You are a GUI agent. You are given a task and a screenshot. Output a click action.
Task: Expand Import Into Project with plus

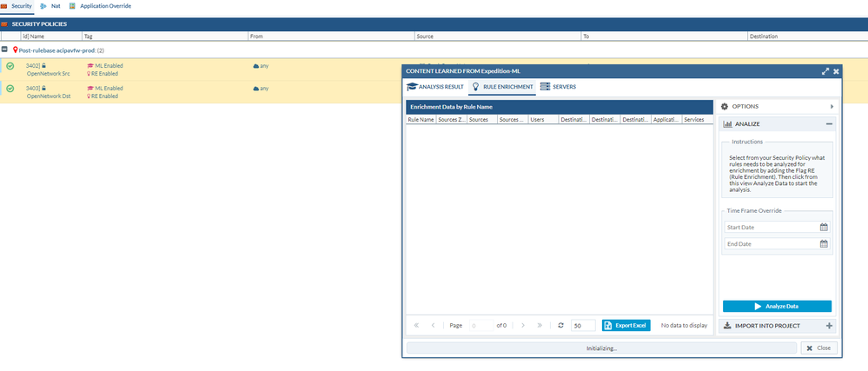coord(829,326)
